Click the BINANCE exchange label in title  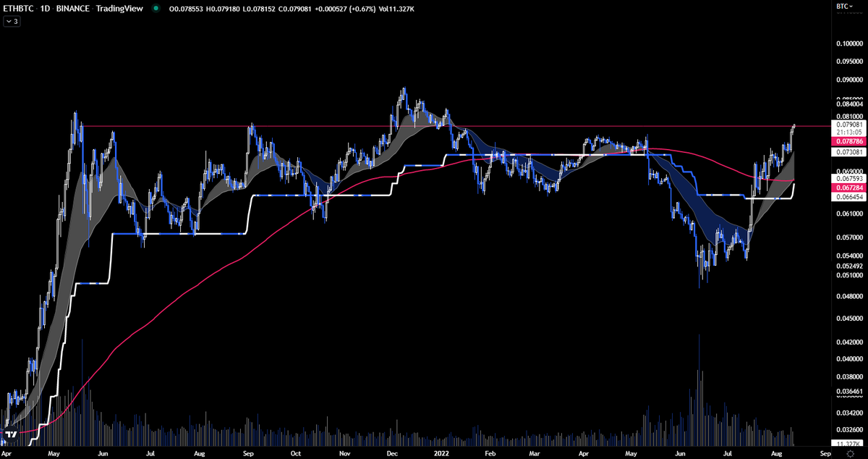coord(72,9)
